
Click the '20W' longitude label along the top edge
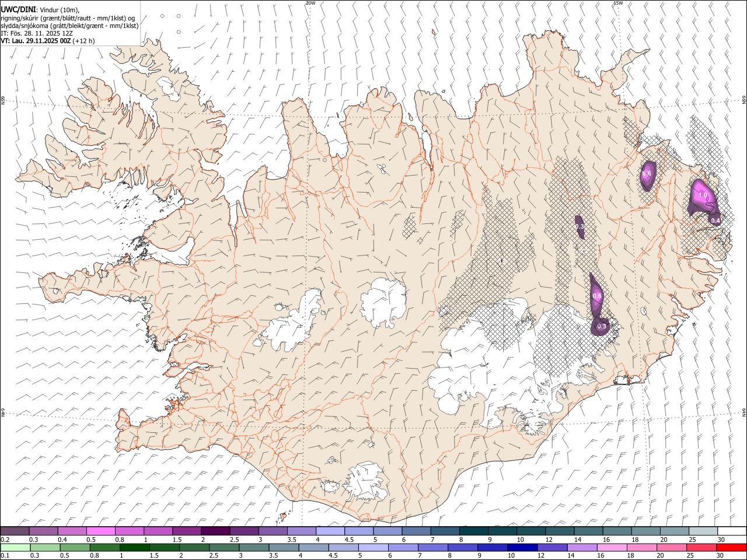pos(311,3)
